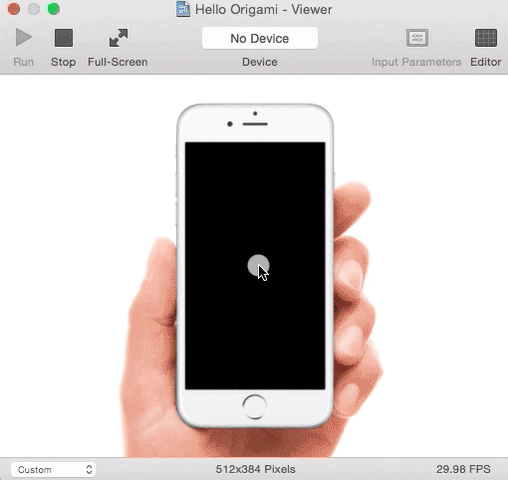508x480 pixels.
Task: Click the document proxy icon beside the title
Action: click(x=183, y=9)
